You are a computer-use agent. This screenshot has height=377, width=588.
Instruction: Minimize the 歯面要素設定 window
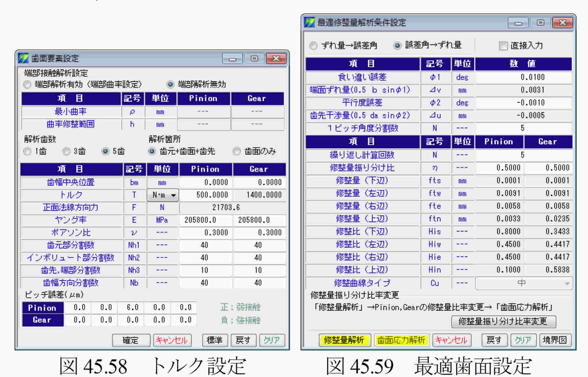point(232,58)
